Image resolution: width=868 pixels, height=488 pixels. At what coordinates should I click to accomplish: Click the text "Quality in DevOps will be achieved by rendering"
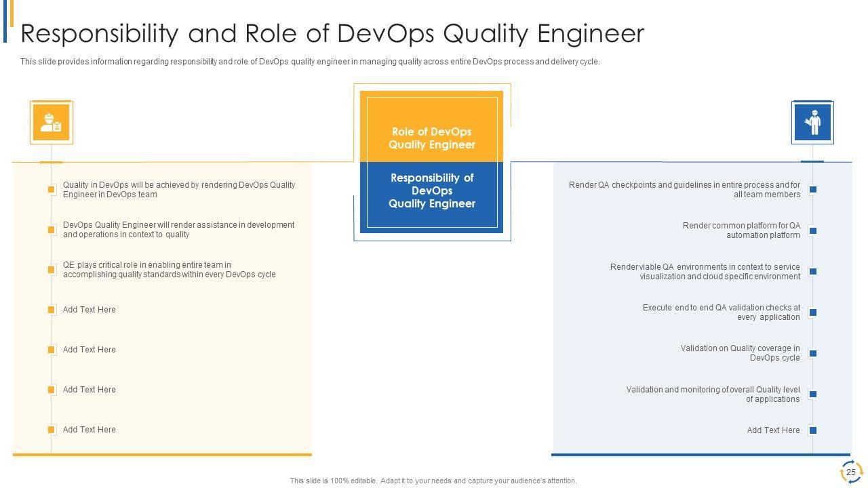coord(179,190)
